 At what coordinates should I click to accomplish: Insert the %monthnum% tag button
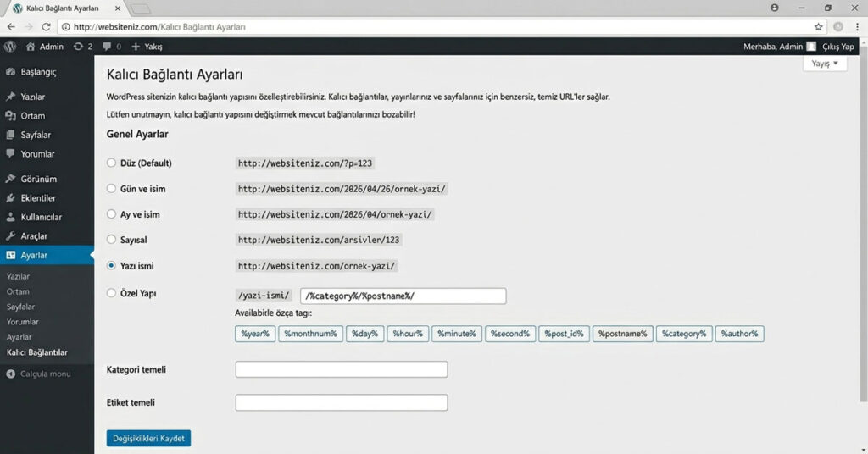[x=310, y=334]
